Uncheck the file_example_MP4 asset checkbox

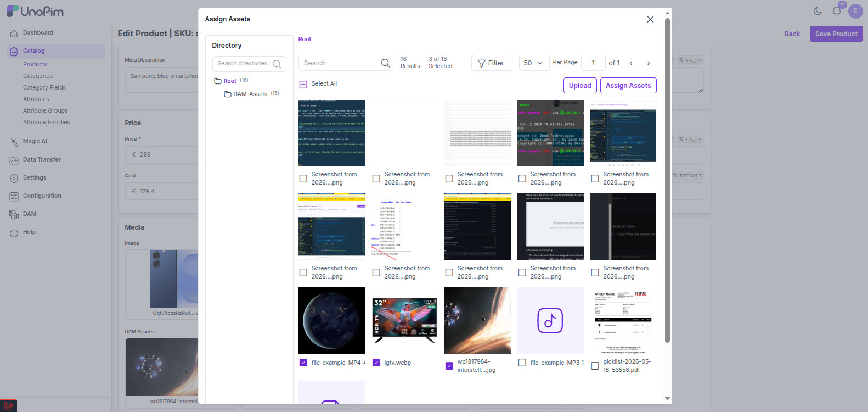(x=303, y=363)
